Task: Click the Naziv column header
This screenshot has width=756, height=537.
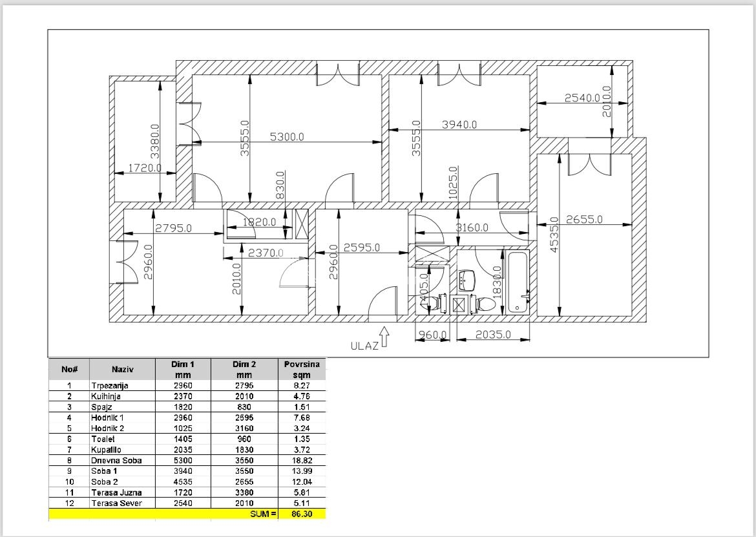Action: click(122, 369)
